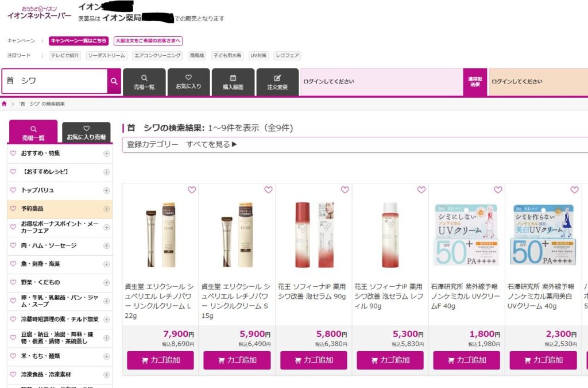This screenshot has width=588, height=388.
Task: Favorite the エリクシール リンクルクリーム L 22g product
Action: pos(192,190)
